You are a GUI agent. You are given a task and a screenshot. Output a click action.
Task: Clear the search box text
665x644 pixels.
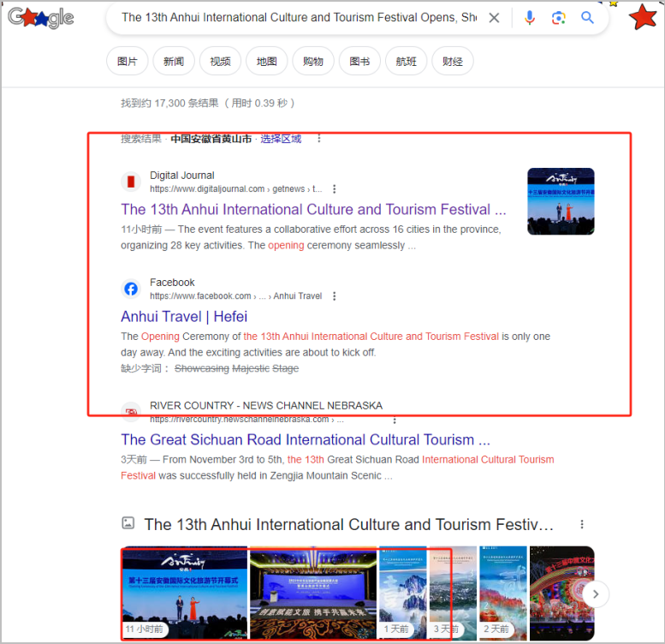tap(494, 18)
